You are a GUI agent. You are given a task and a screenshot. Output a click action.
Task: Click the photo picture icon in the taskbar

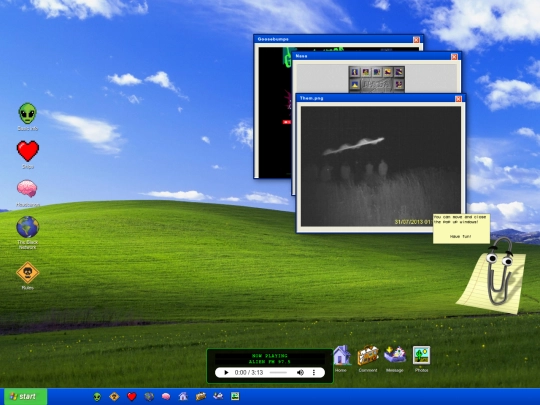[x=235, y=396]
